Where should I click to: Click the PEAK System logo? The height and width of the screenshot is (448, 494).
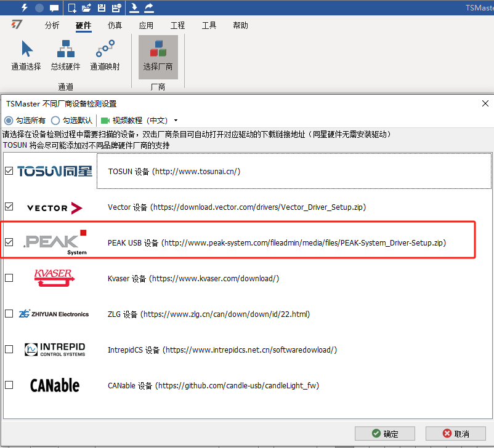pos(55,242)
